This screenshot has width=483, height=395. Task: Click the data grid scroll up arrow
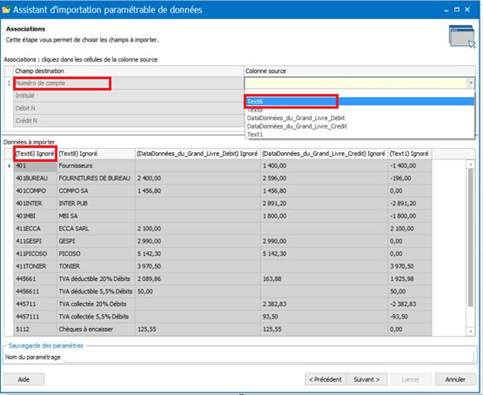click(470, 164)
